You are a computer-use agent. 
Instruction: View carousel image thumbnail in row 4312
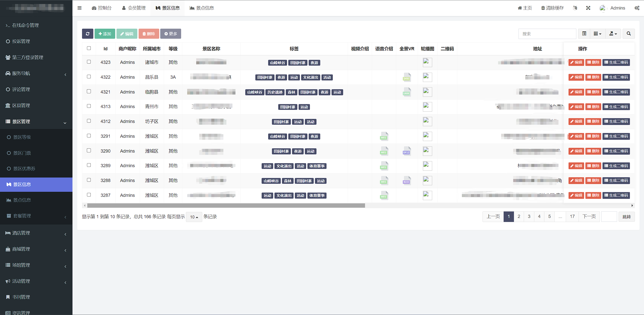[x=427, y=121]
